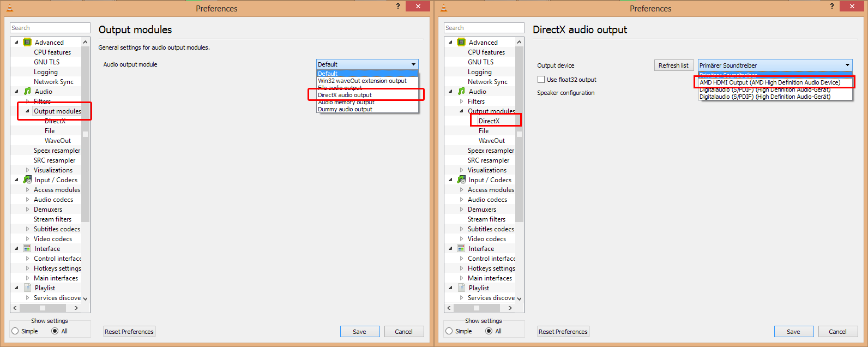The image size is (868, 347).
Task: Click the Input / Codecs icon in right window
Action: pos(461,180)
